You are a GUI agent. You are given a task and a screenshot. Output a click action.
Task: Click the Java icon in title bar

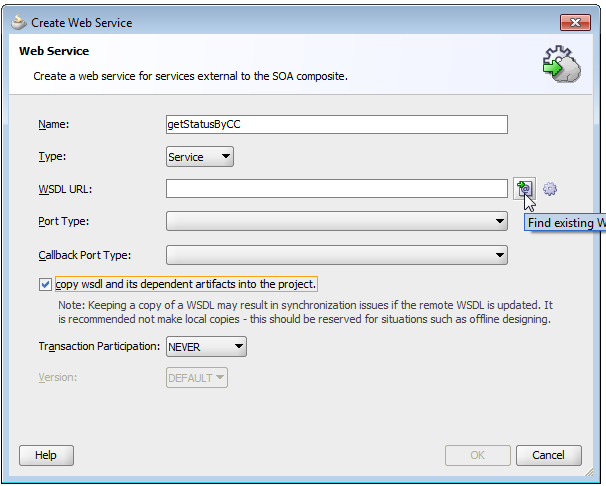tap(17, 22)
